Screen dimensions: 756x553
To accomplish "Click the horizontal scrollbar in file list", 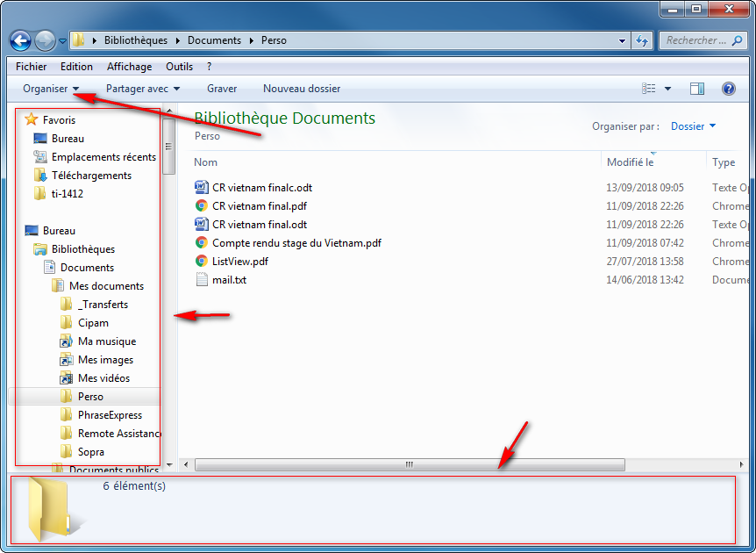I will [410, 464].
